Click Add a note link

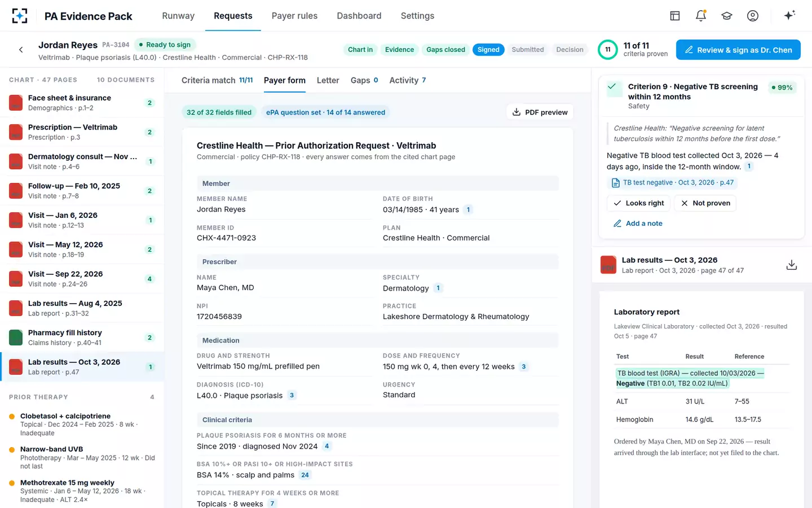click(638, 224)
